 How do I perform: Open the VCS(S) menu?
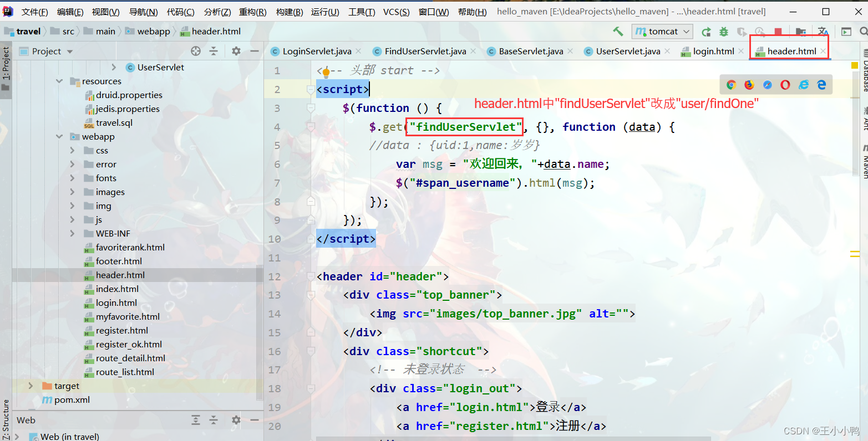pyautogui.click(x=396, y=12)
